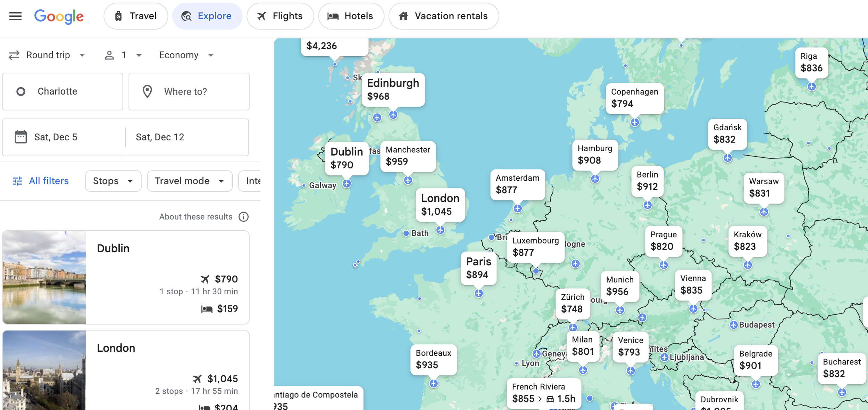The image size is (868, 410).
Task: Click the Gdańsk $832 map label
Action: pos(728,134)
